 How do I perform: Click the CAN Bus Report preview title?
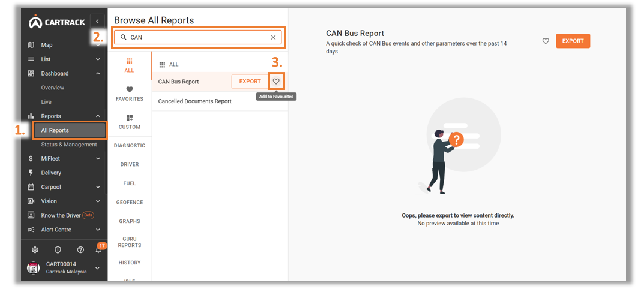tap(355, 33)
